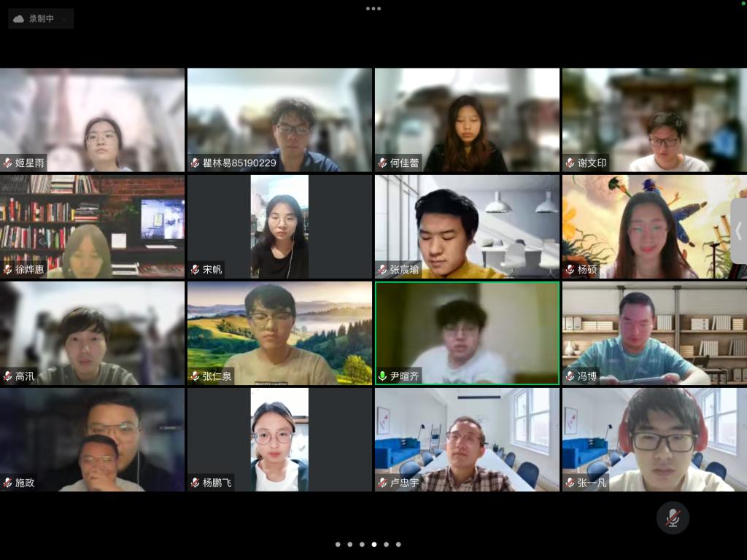Viewport: 747px width, 560px height.
Task: Expand the side panel chevron handle
Action: pyautogui.click(x=738, y=231)
